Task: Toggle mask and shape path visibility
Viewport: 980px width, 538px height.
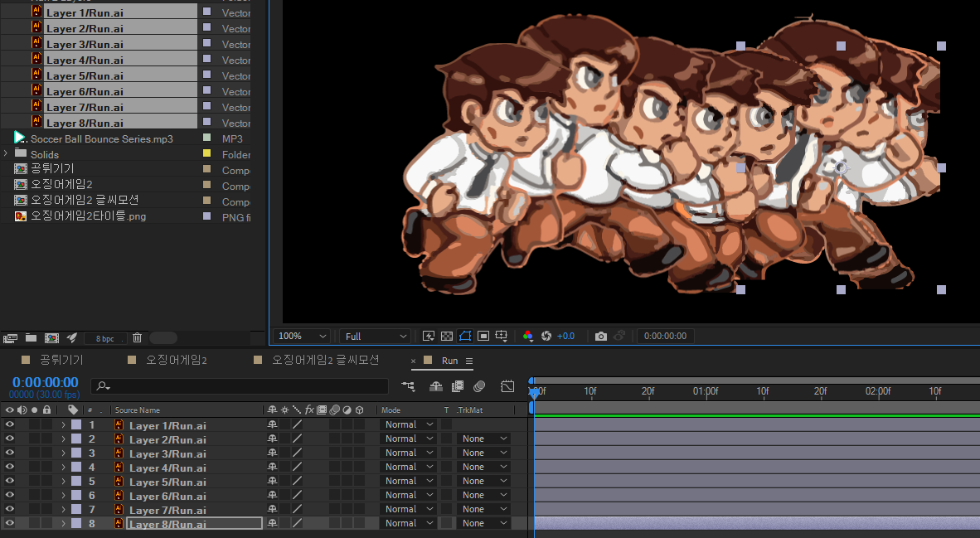Action: (x=465, y=337)
